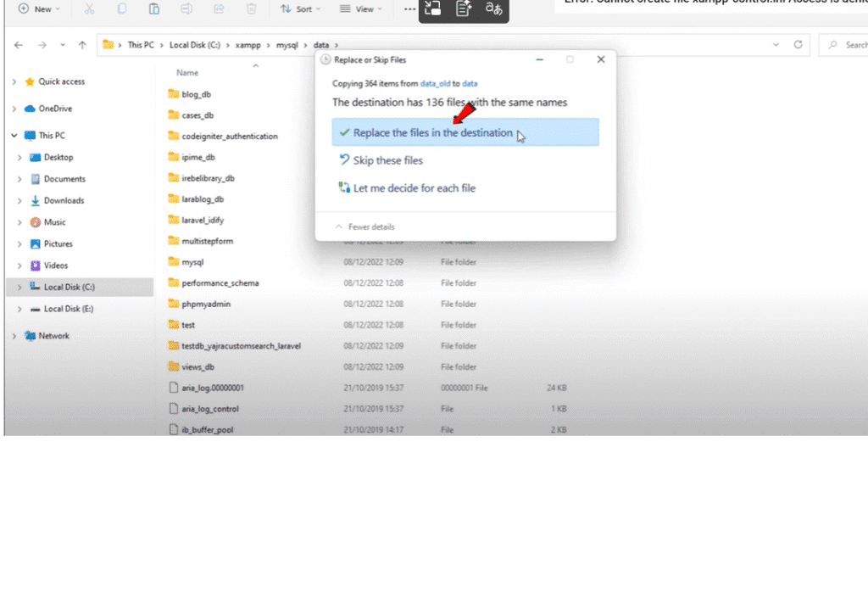The height and width of the screenshot is (615, 868).
Task: Select the aria_log.00000001 file
Action: 213,388
